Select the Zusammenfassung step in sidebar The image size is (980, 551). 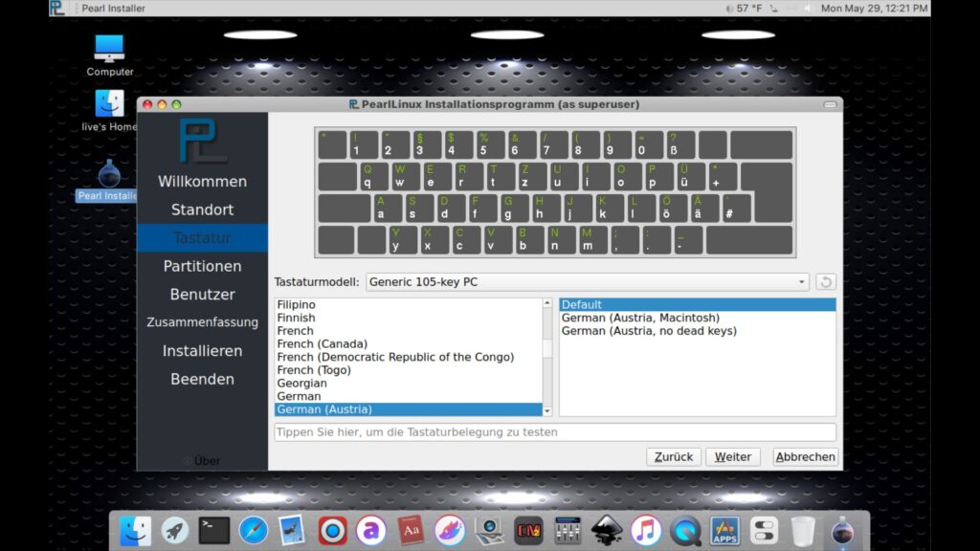point(202,322)
